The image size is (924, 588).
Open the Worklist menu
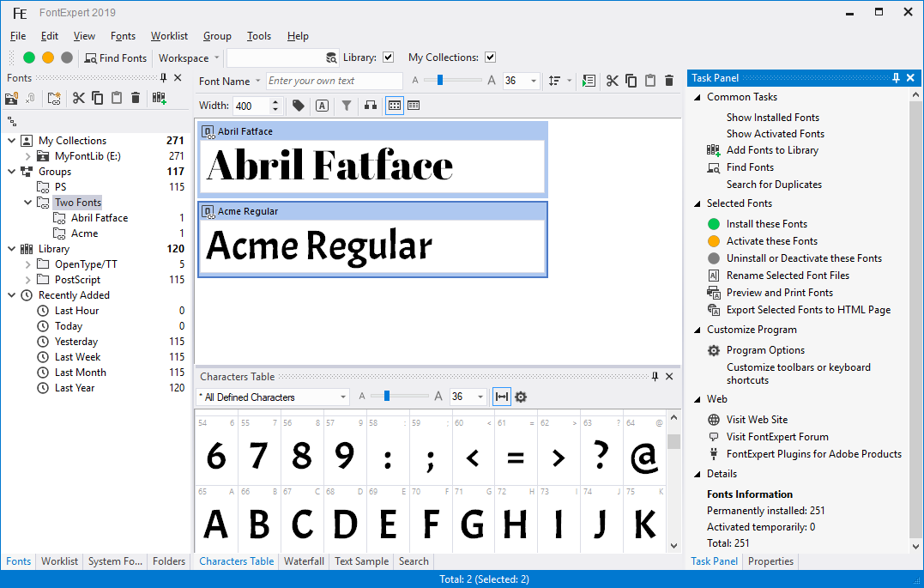[169, 36]
